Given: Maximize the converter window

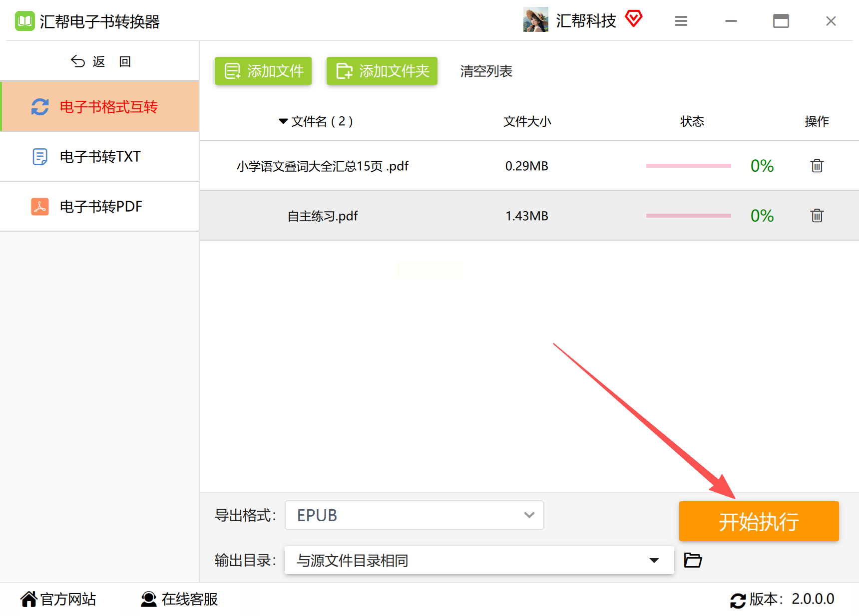Looking at the screenshot, I should (781, 21).
